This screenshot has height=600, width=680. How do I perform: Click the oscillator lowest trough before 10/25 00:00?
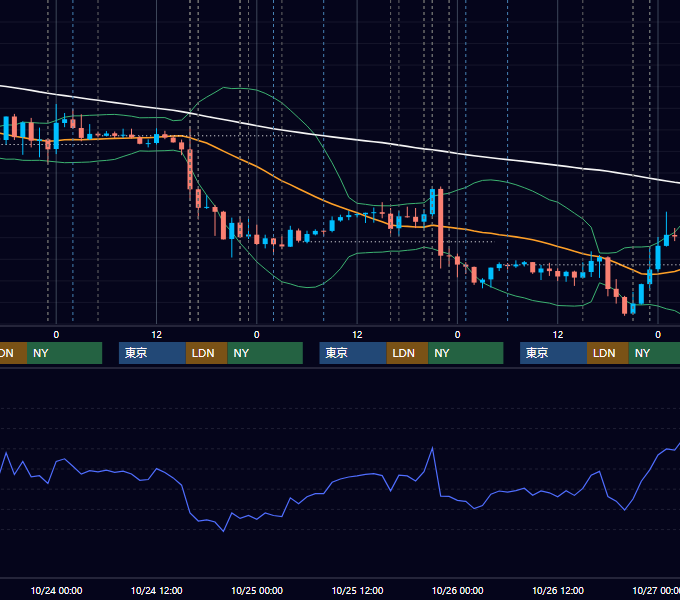[223, 531]
